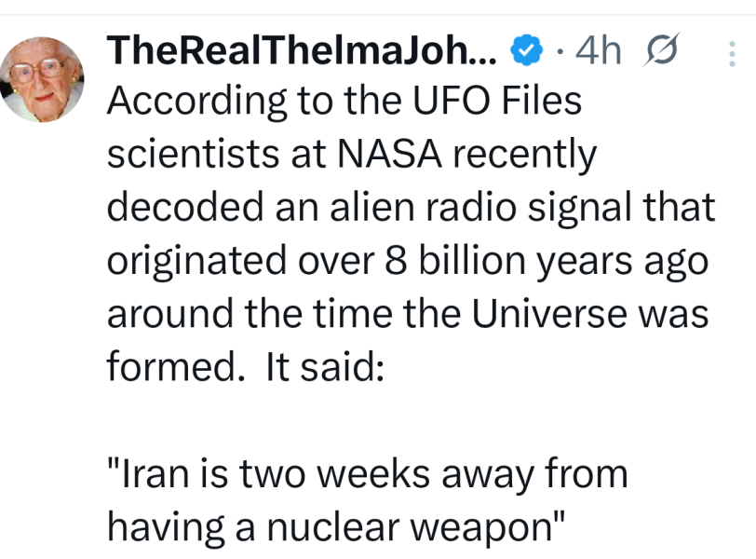Open the elderly woman profile avatar
Screen dimensions: 756x559
43,79
